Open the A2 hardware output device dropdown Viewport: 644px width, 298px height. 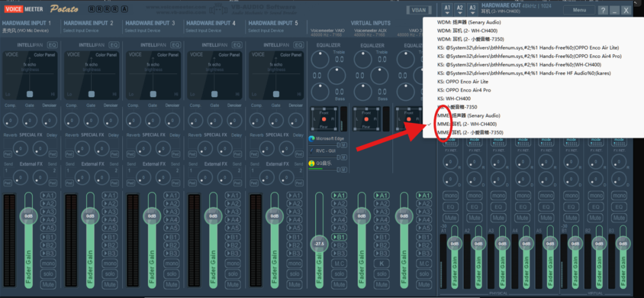(460, 9)
